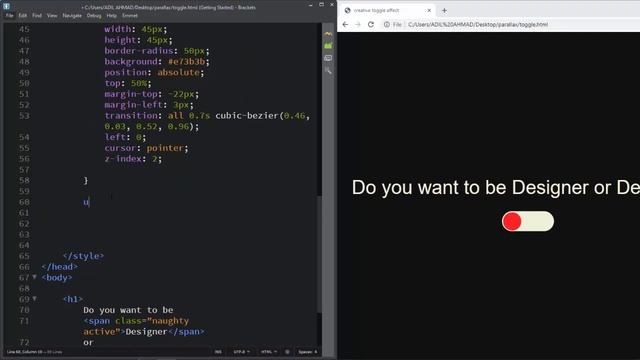Viewport: 640px width, 360px height.
Task: Click the heading text on the webpage
Action: coord(496,188)
